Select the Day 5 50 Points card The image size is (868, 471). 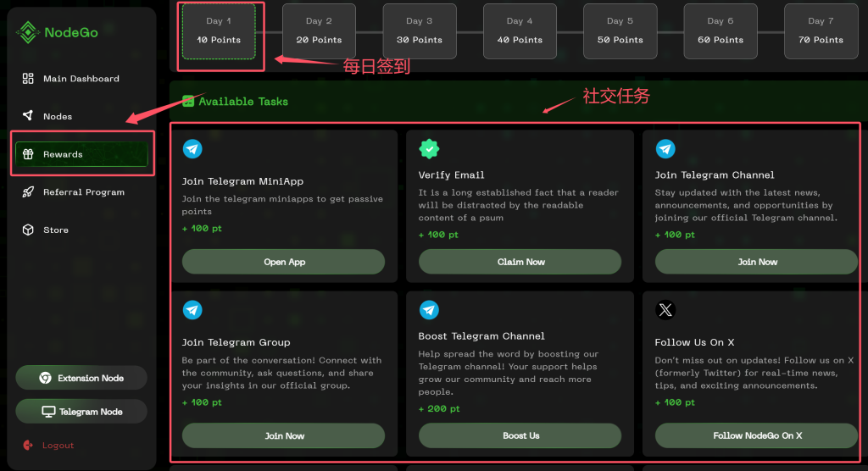point(620,31)
